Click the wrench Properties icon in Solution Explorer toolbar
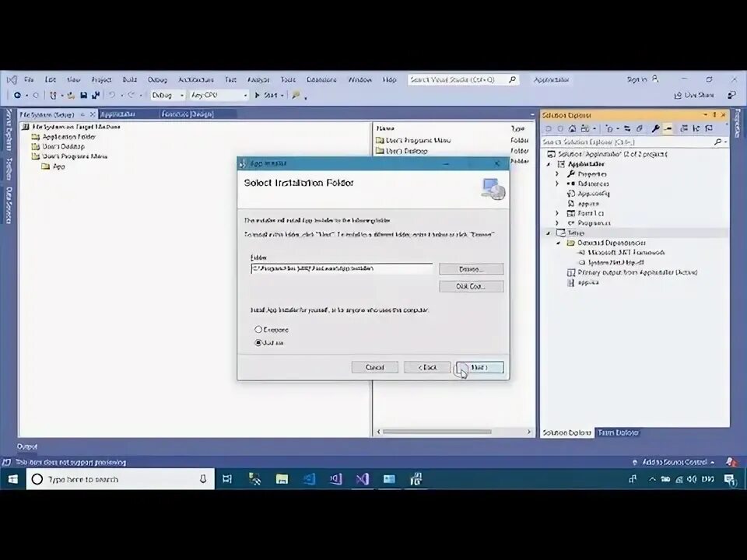The width and height of the screenshot is (747, 560). pos(655,128)
